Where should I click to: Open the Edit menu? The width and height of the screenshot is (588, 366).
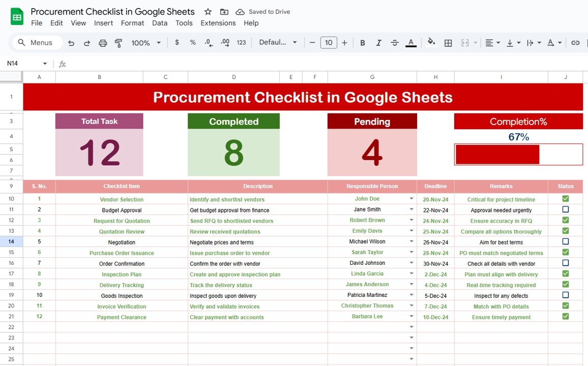point(56,23)
